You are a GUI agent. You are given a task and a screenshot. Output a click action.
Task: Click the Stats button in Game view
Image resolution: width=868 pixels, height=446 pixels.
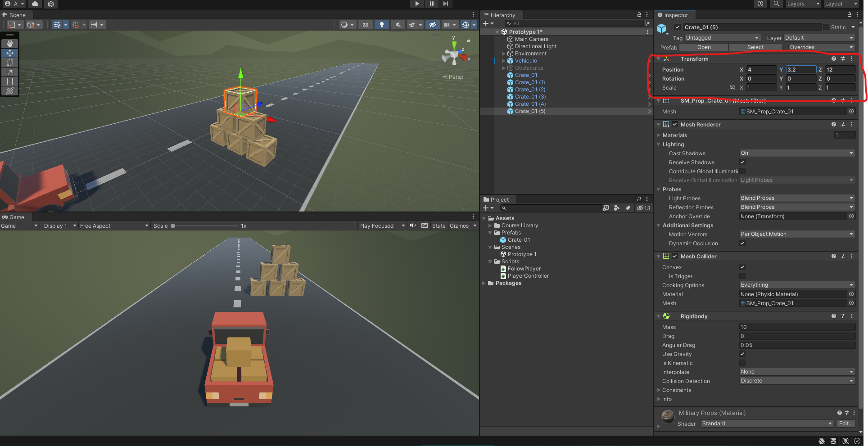pos(439,226)
